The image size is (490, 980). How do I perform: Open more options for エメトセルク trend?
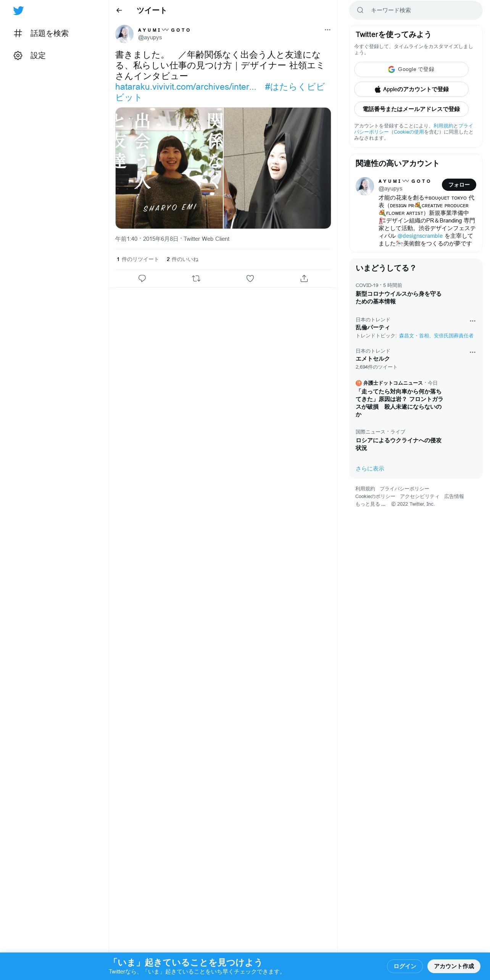point(472,352)
